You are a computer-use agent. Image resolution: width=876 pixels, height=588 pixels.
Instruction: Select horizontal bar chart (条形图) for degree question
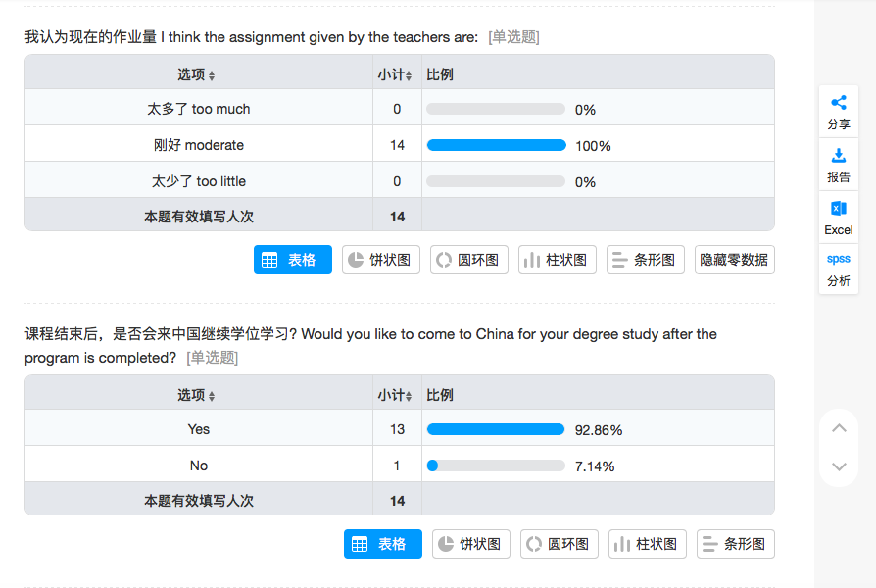[736, 544]
